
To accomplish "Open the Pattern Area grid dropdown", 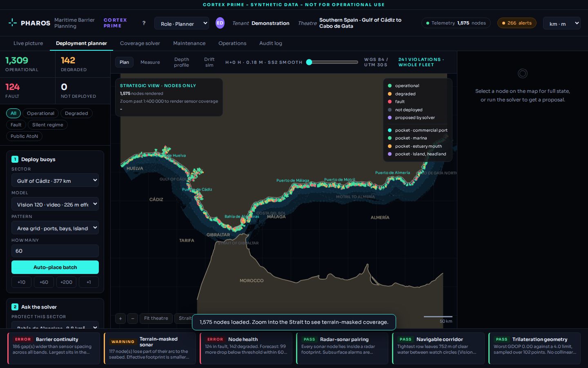I will coord(55,228).
